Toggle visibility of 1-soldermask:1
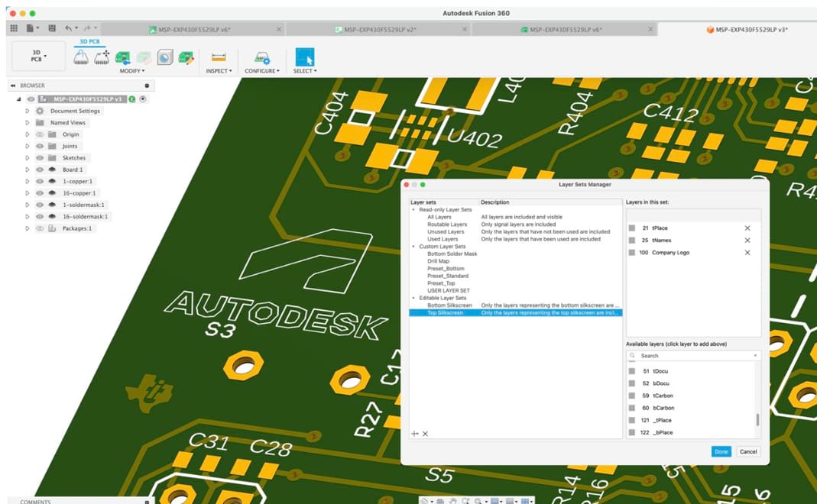Image resolution: width=817 pixels, height=504 pixels. [x=40, y=205]
